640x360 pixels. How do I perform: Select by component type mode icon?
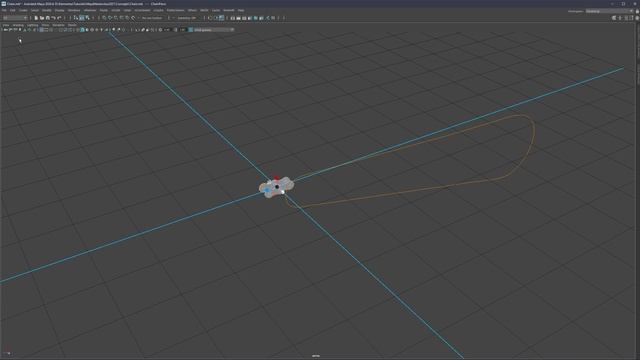click(87, 18)
